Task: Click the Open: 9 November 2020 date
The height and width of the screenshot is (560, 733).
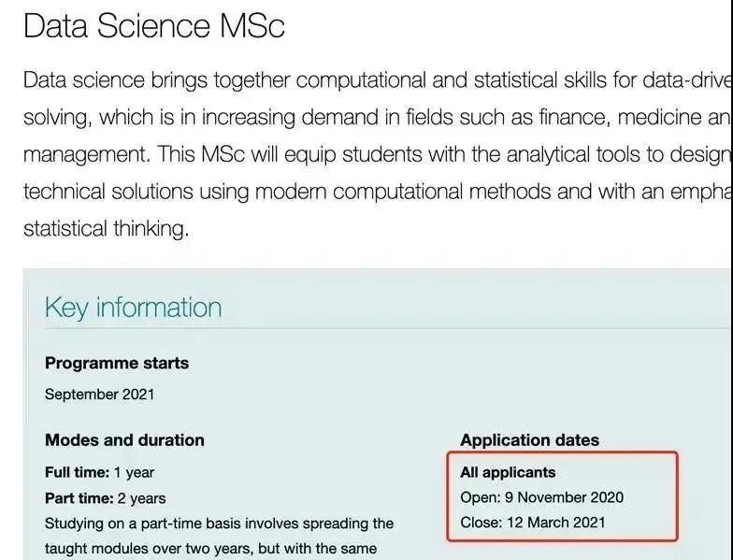Action: tap(541, 497)
